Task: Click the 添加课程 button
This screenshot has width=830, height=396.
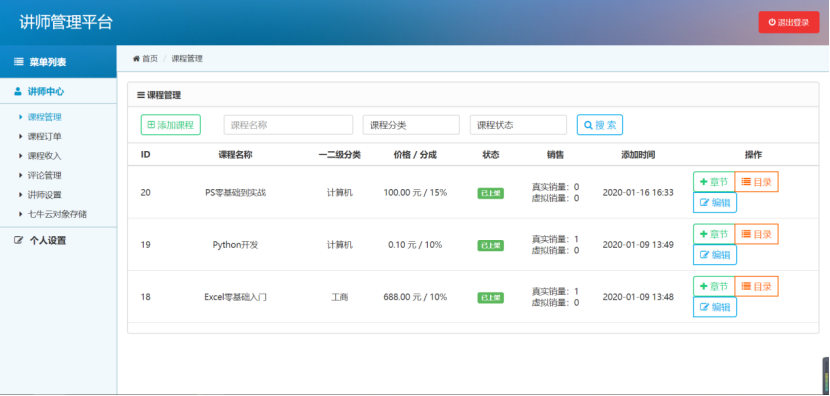Action: (170, 125)
